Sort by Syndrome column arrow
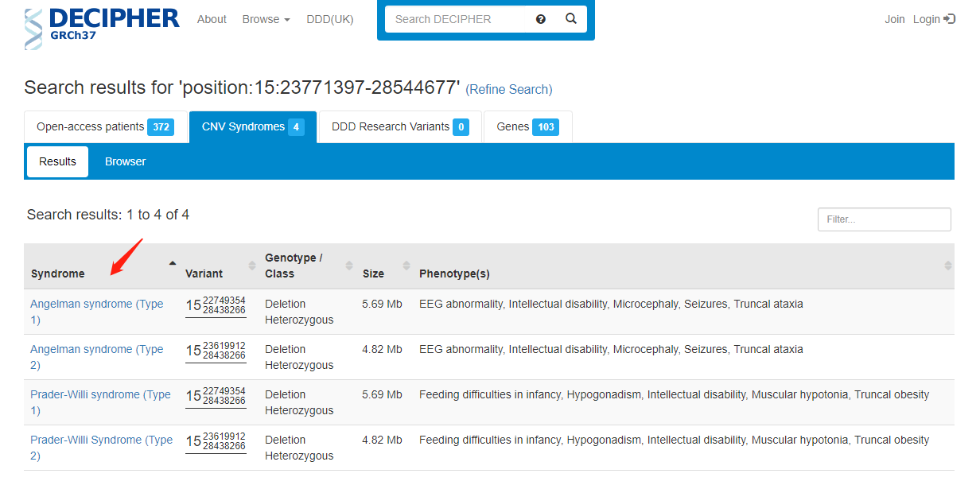Image resolution: width=980 pixels, height=485 pixels. (x=173, y=263)
